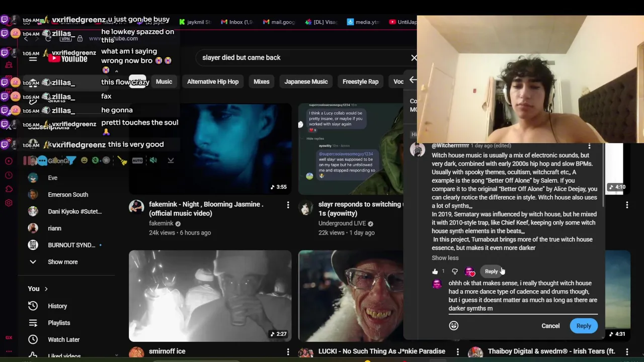The height and width of the screenshot is (362, 644).
Task: Click the smiley emote icon in the chat toolbar
Action: pos(84,160)
